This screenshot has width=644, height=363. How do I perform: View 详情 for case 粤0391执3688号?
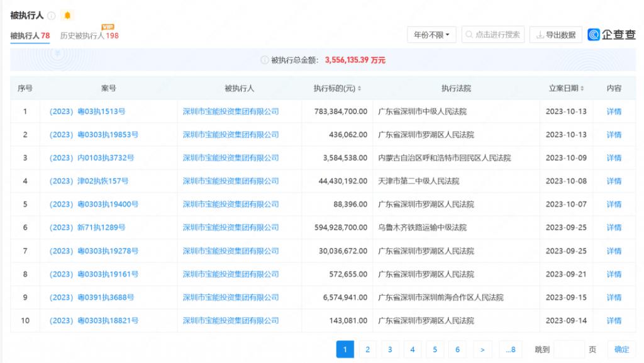coord(614,298)
